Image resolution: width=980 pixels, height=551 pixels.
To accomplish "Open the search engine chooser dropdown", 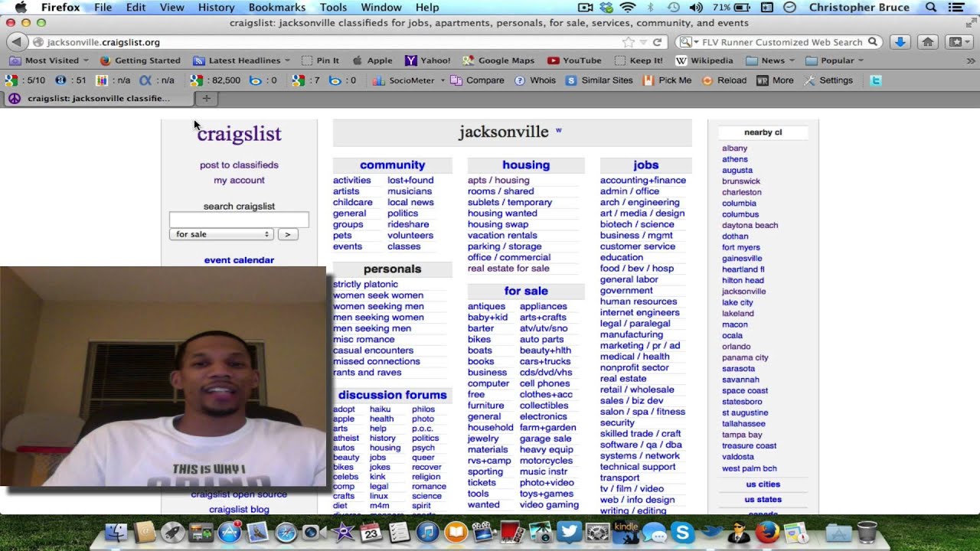I will [x=687, y=42].
